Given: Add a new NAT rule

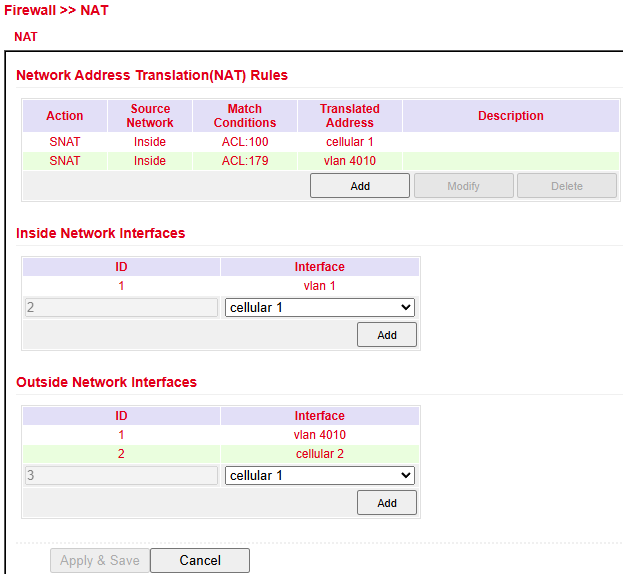Looking at the screenshot, I should click(x=359, y=186).
